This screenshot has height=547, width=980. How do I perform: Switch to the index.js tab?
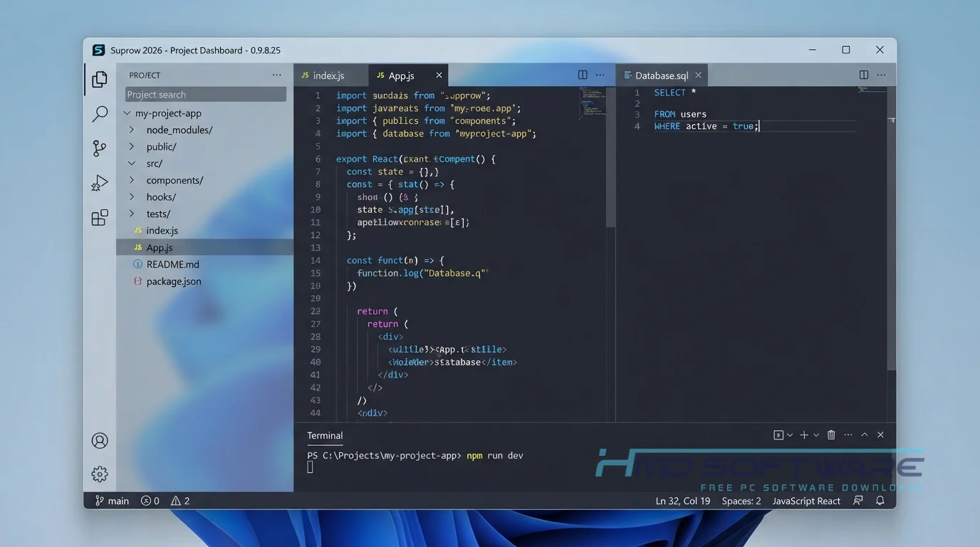pyautogui.click(x=330, y=75)
